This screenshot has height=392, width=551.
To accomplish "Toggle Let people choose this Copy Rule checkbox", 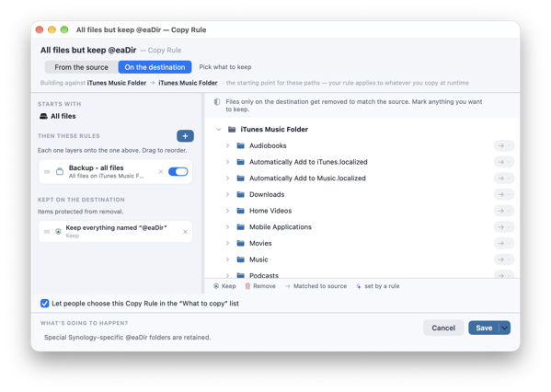I will [x=45, y=304].
